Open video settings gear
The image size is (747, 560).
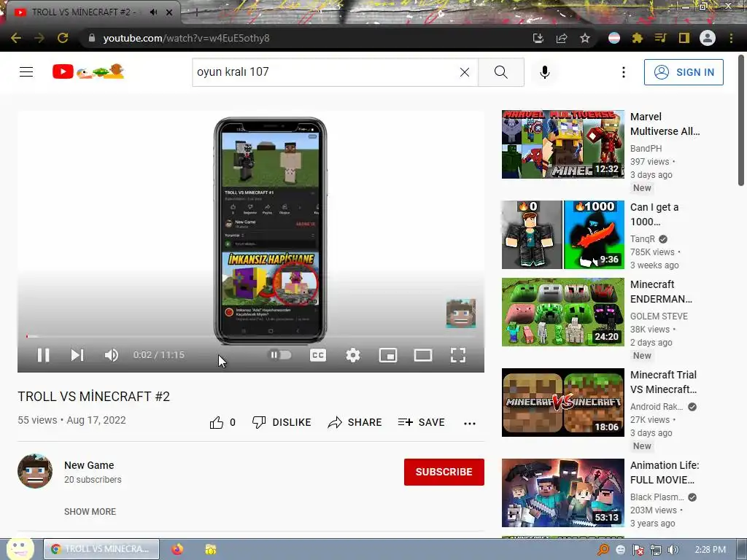[353, 355]
